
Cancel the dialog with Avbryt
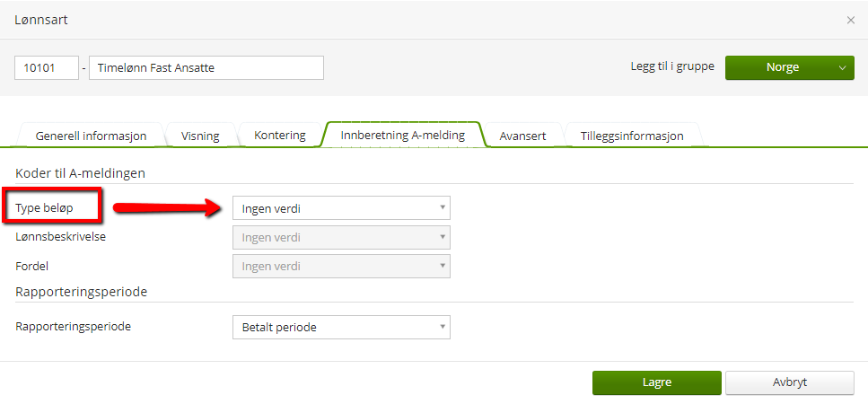point(789,382)
